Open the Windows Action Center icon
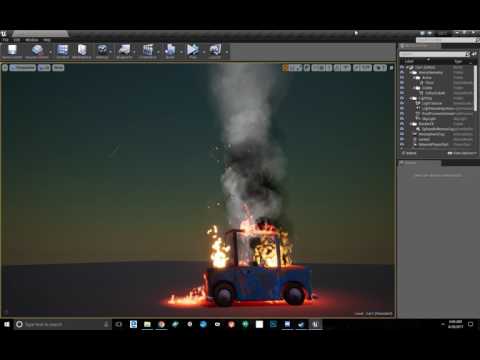The height and width of the screenshot is (360, 480). (471, 324)
